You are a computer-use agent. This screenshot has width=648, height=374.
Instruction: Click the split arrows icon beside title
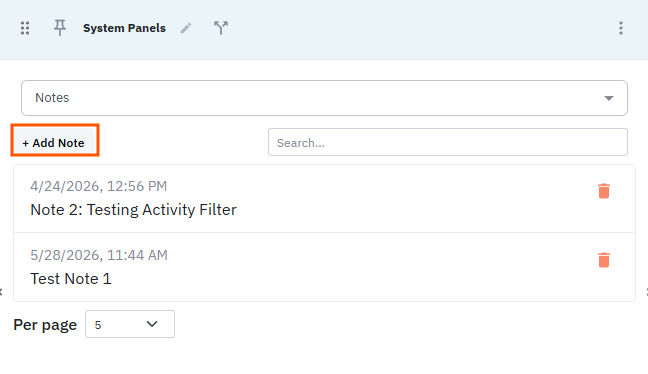(221, 28)
